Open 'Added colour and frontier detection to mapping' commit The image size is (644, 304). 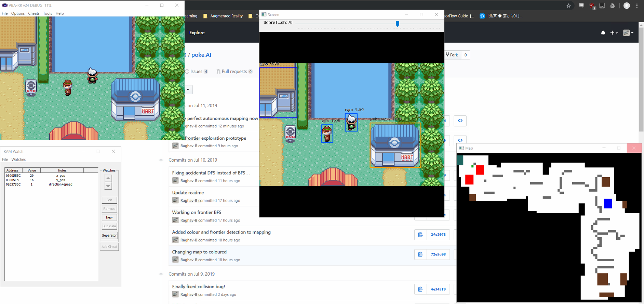[x=222, y=232]
